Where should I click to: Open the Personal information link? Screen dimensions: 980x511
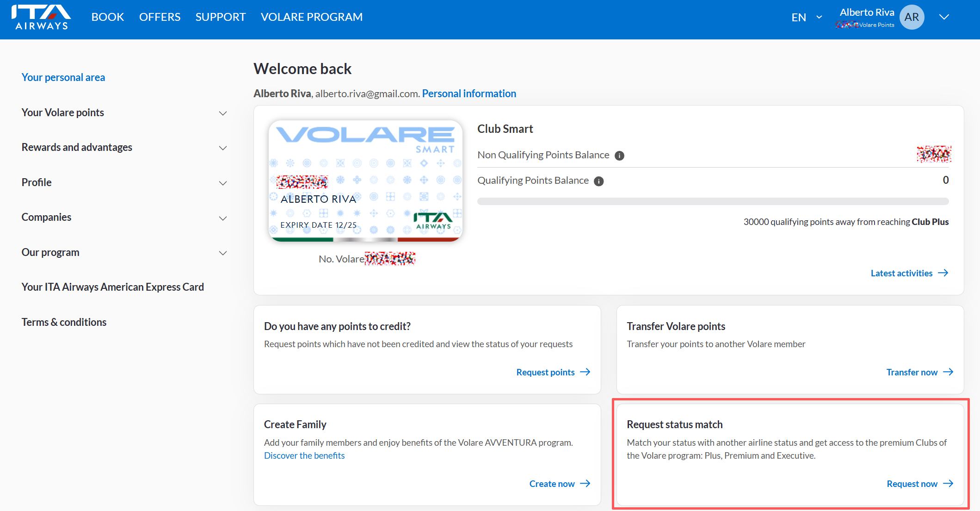tap(469, 93)
